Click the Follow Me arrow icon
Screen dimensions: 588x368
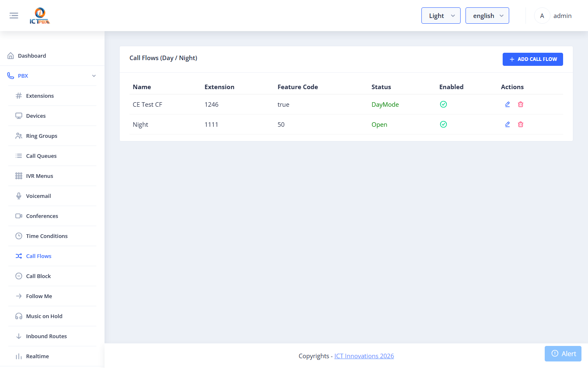click(x=19, y=296)
